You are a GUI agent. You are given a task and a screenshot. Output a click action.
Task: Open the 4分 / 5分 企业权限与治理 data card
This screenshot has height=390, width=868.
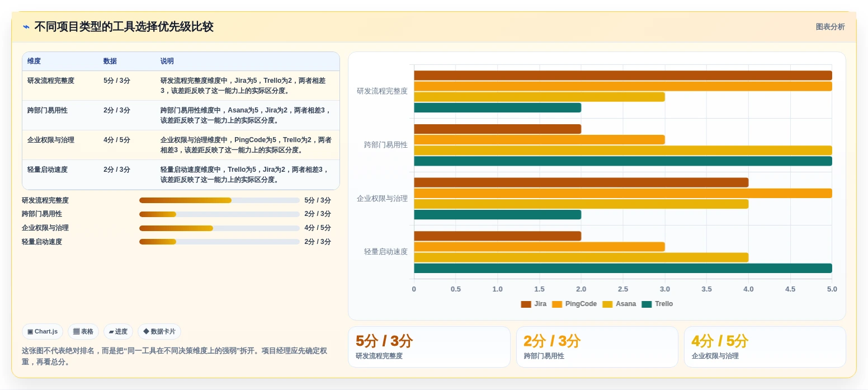(765, 347)
